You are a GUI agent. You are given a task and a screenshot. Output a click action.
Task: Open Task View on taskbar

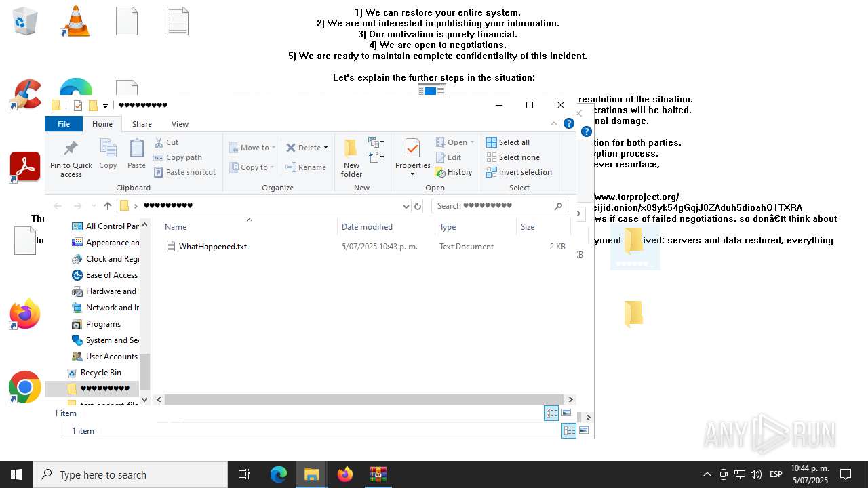(x=244, y=474)
